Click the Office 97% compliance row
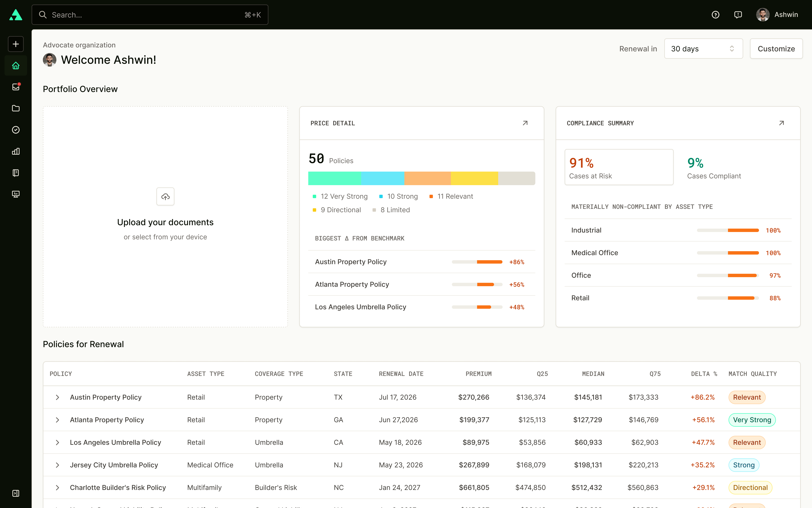This screenshot has height=508, width=812. [678, 275]
